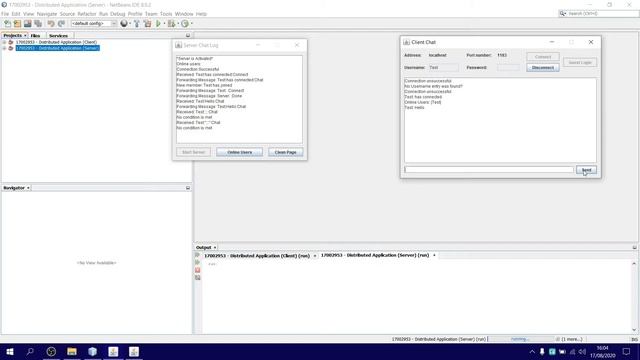Expand the Distributed Application (Client) project node
Image resolution: width=640 pixels, height=360 pixels.
4,42
